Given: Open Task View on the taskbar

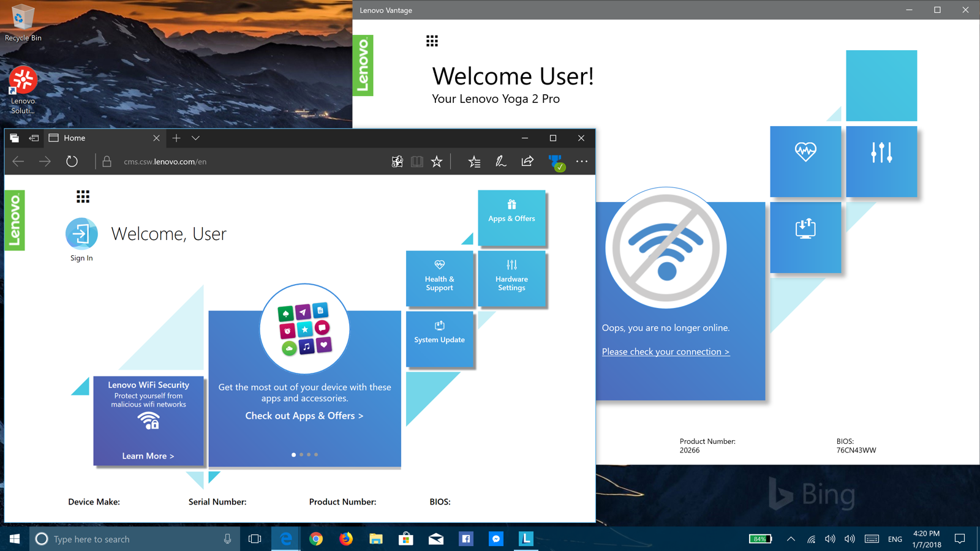Looking at the screenshot, I should (x=255, y=539).
